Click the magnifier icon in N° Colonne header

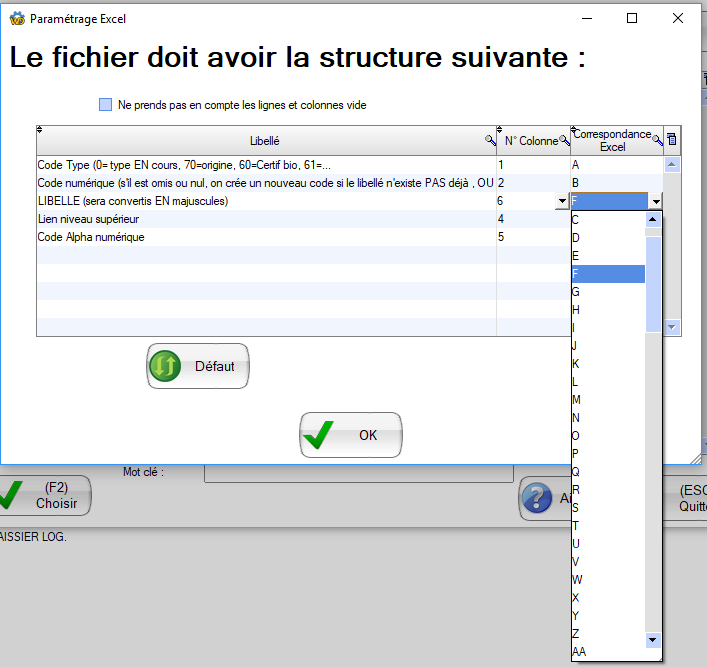click(564, 141)
